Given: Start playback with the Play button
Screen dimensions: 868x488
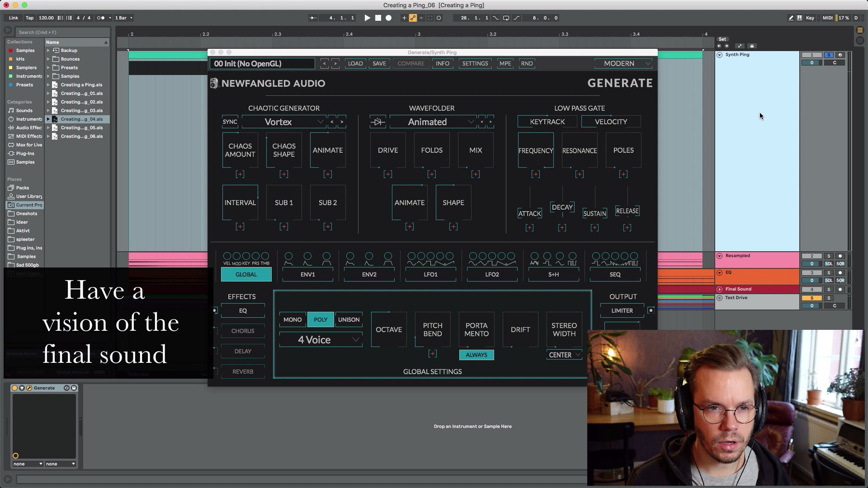Looking at the screenshot, I should tap(367, 18).
